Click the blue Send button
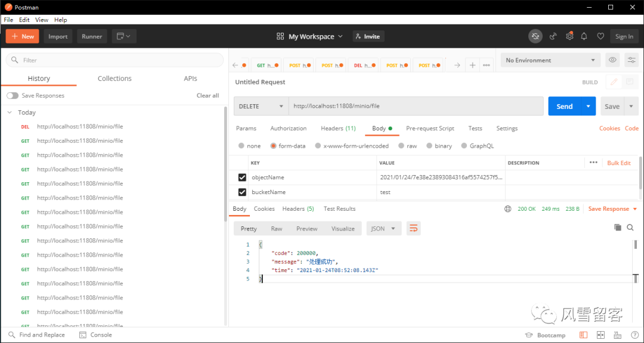The image size is (644, 343). [564, 106]
